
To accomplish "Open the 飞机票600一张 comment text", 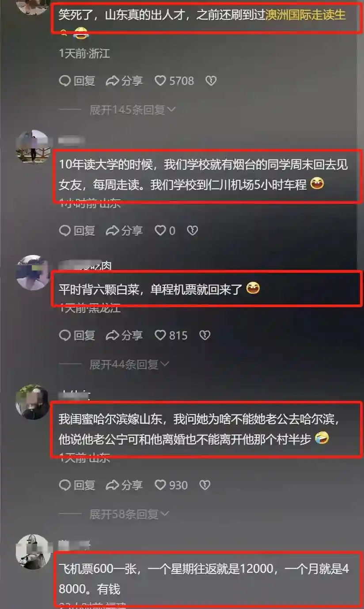I will coord(204,579).
